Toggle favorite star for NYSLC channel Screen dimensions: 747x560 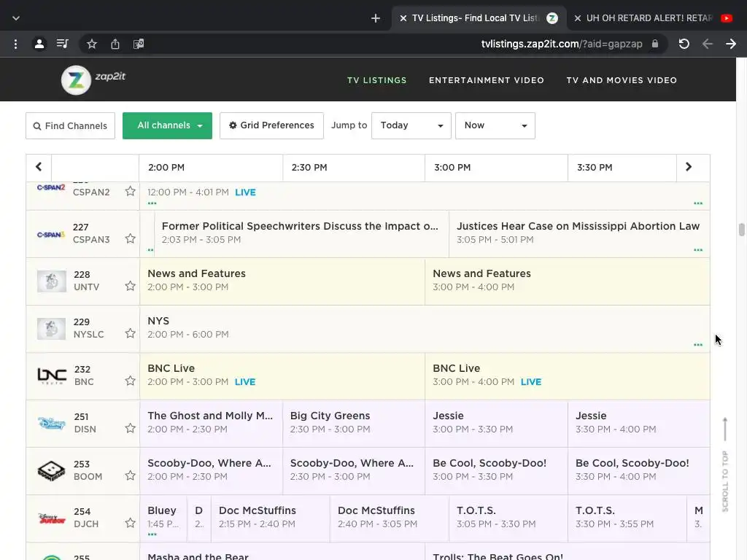pyautogui.click(x=130, y=333)
